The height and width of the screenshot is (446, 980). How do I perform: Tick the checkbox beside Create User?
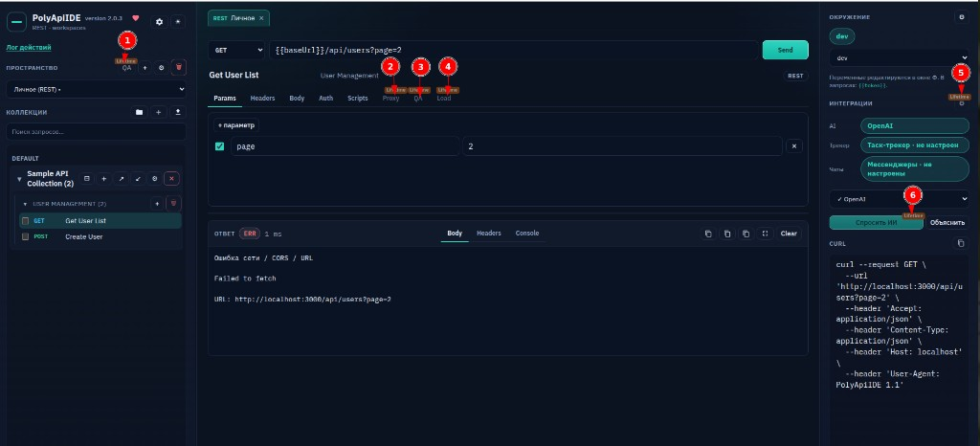pyautogui.click(x=26, y=236)
